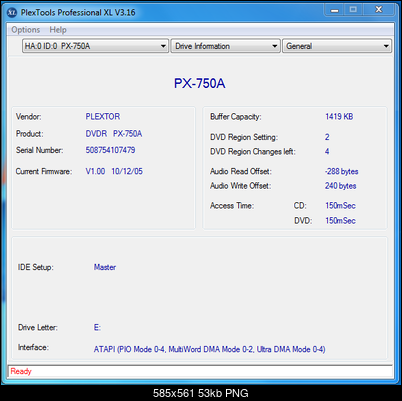Click the Serial Number: label
This screenshot has height=401, width=402.
(x=39, y=150)
